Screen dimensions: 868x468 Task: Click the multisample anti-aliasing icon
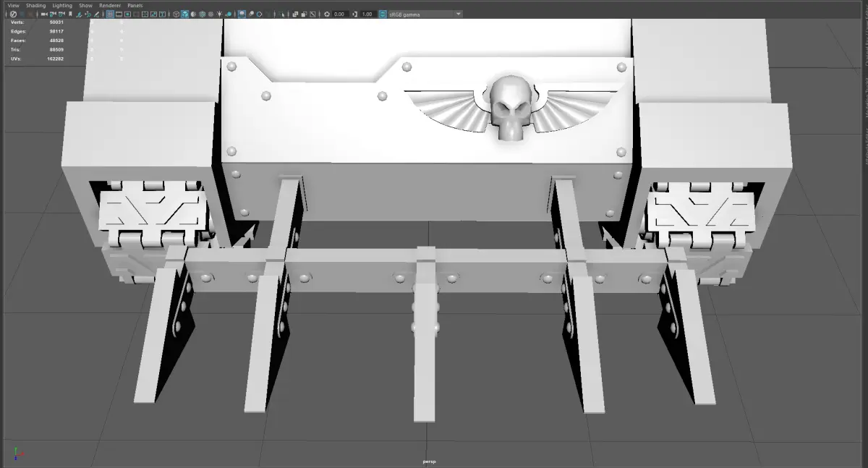pos(259,14)
